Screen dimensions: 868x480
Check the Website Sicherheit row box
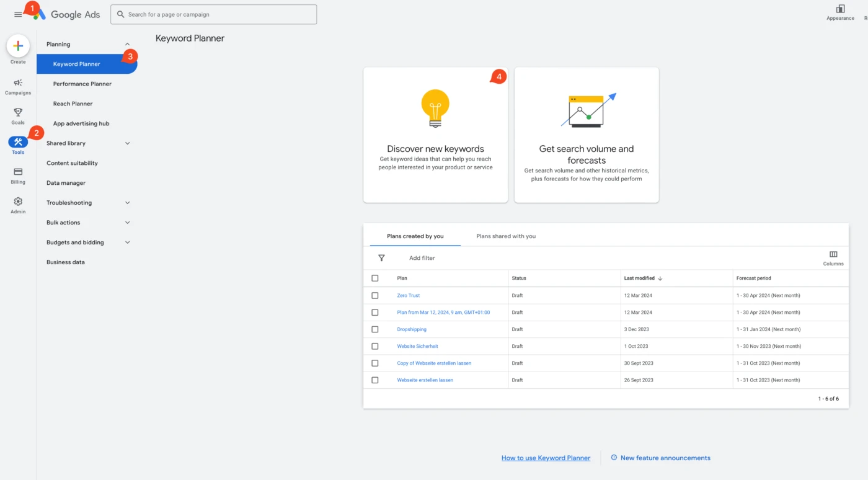(x=374, y=346)
